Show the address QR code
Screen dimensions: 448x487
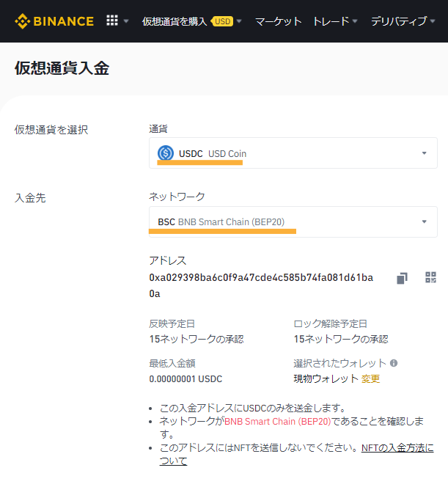coord(430,277)
